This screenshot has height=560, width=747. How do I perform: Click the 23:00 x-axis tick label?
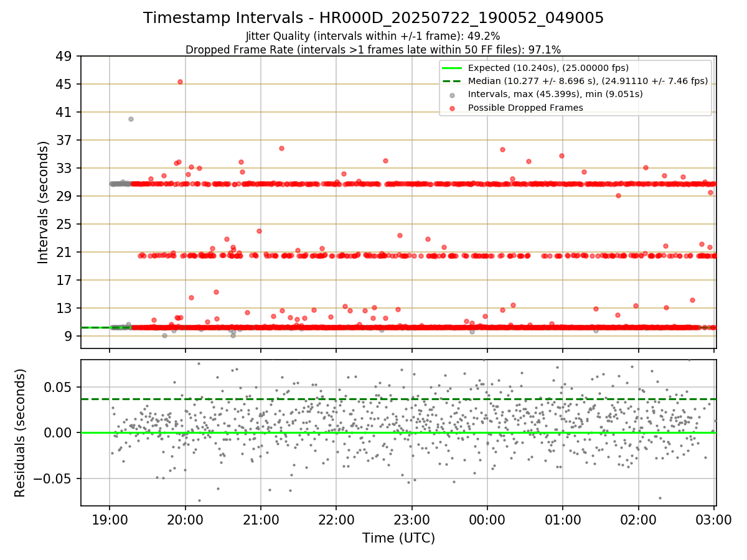(x=412, y=520)
